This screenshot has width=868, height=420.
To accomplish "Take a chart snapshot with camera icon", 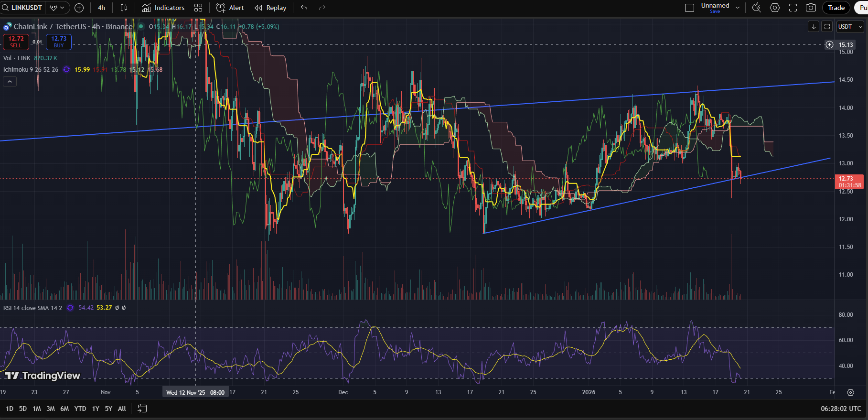I will [x=811, y=8].
